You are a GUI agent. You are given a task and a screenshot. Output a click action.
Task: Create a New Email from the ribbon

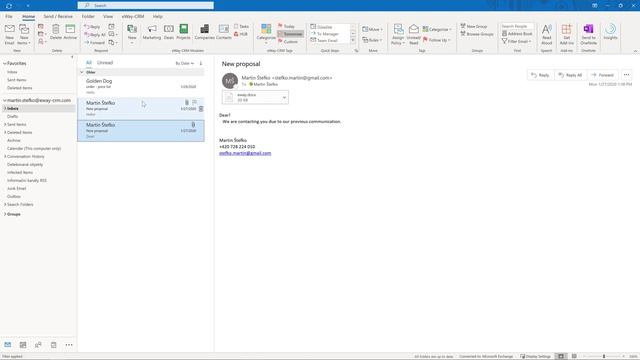(9, 34)
